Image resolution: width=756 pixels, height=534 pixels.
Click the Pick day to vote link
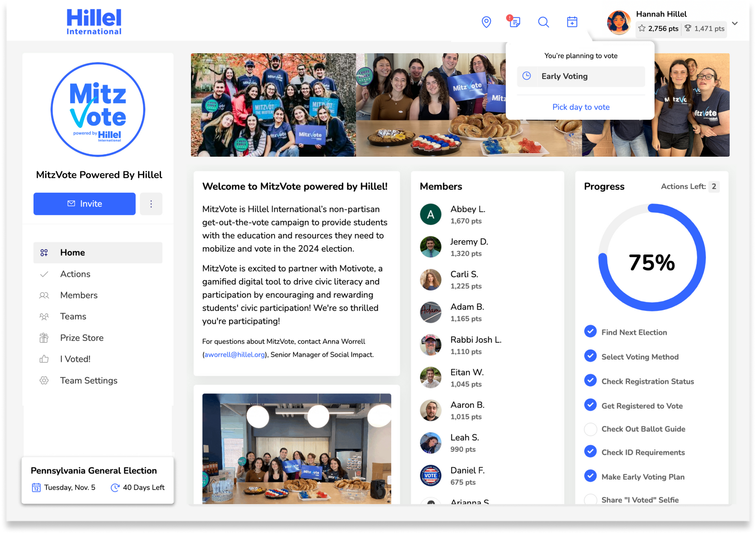[581, 107]
